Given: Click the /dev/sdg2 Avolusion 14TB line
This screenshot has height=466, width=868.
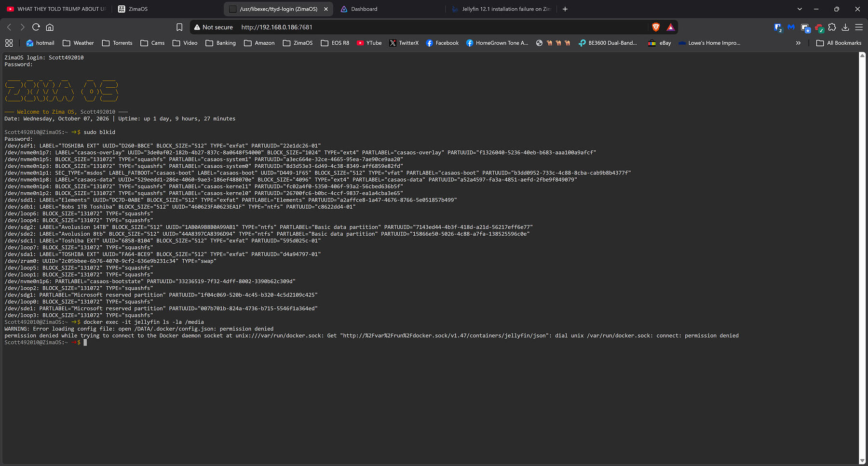Looking at the screenshot, I should (269, 227).
